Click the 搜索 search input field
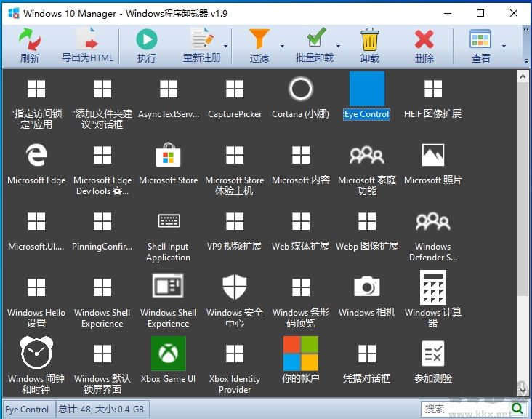 point(465,409)
